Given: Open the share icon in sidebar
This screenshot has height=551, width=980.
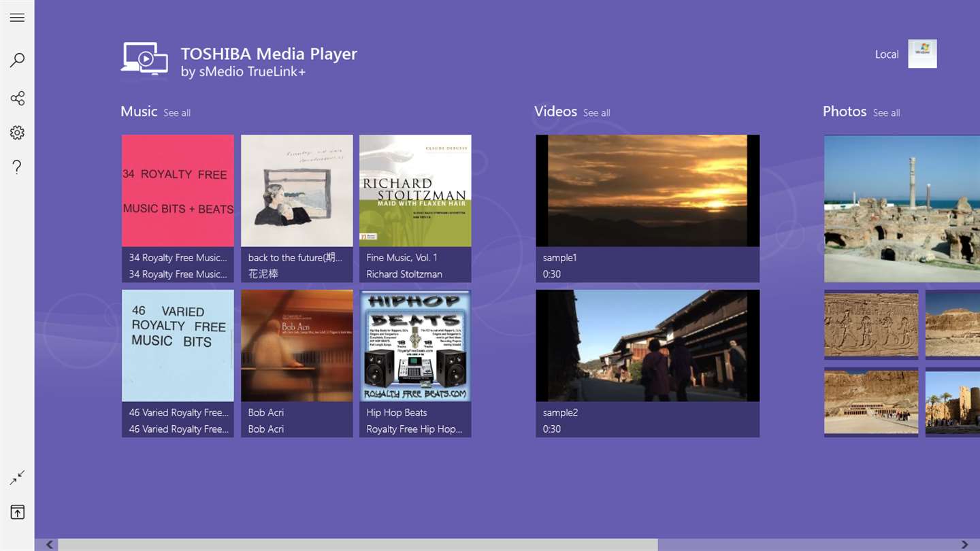Looking at the screenshot, I should point(17,99).
